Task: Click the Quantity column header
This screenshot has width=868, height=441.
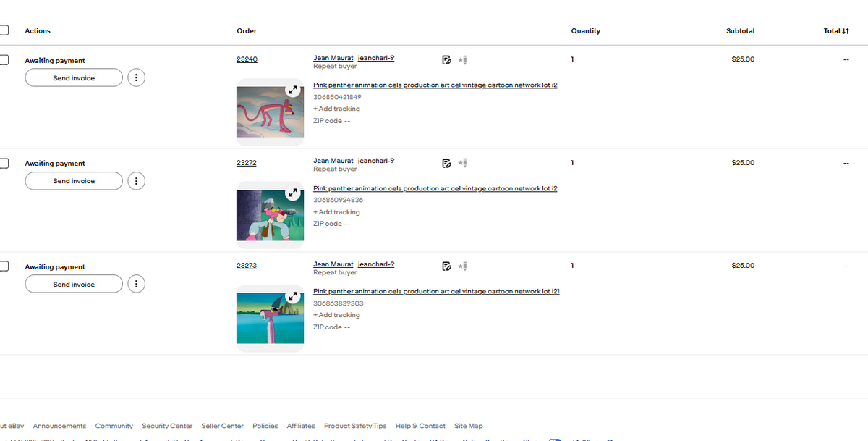Action: point(585,31)
